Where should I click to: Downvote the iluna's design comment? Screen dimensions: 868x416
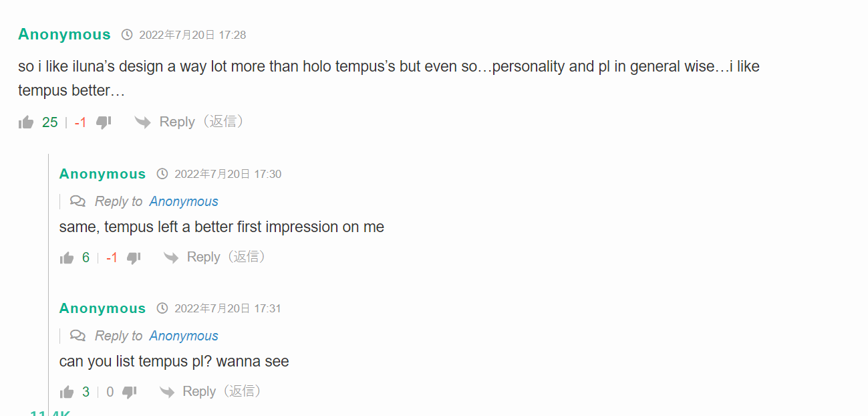click(x=104, y=122)
